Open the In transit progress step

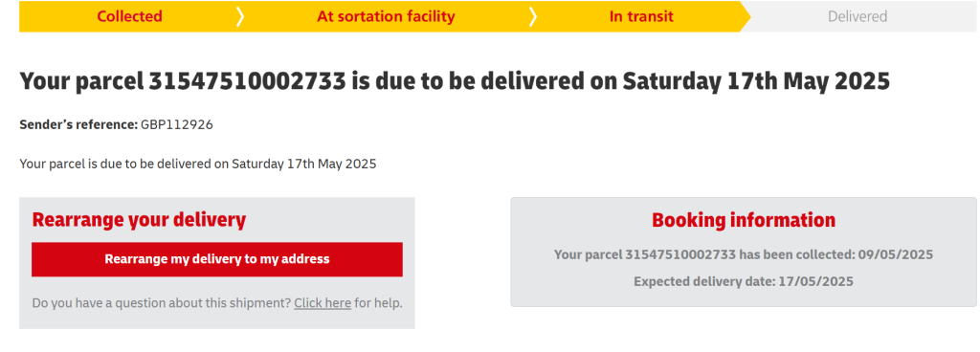click(x=641, y=16)
